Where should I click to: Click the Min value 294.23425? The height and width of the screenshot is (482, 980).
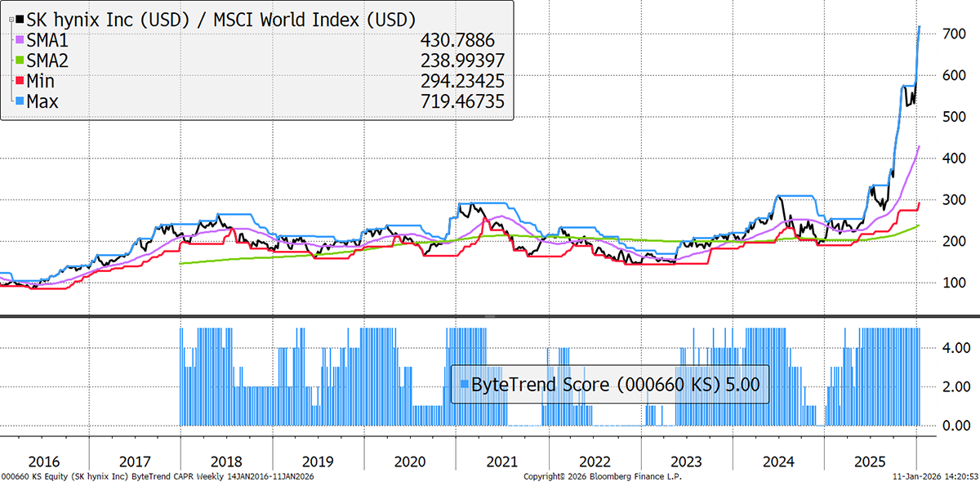pos(463,81)
